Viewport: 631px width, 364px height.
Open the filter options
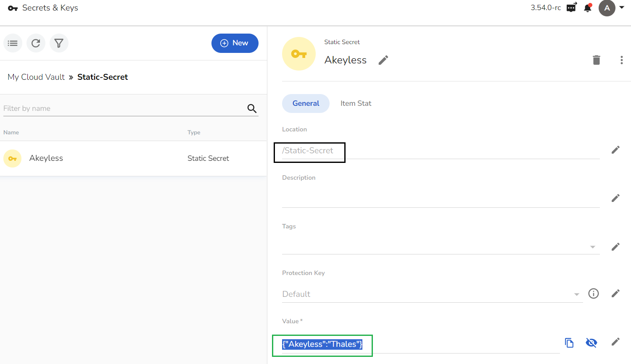(59, 43)
